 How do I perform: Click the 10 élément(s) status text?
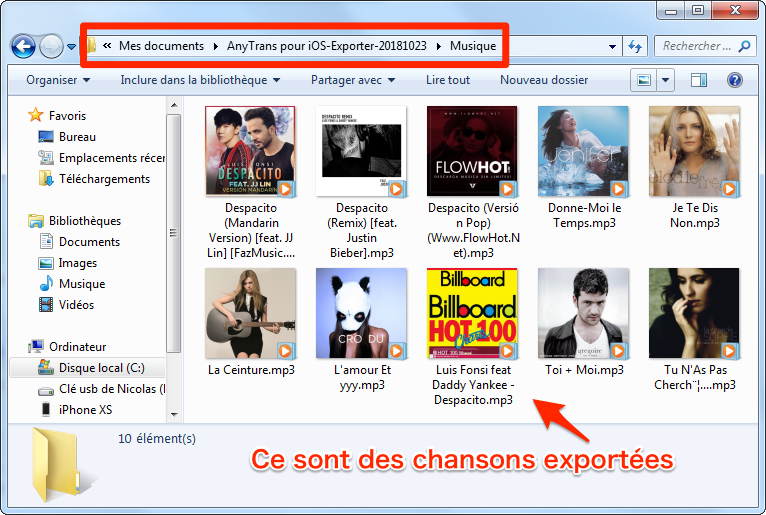point(157,439)
